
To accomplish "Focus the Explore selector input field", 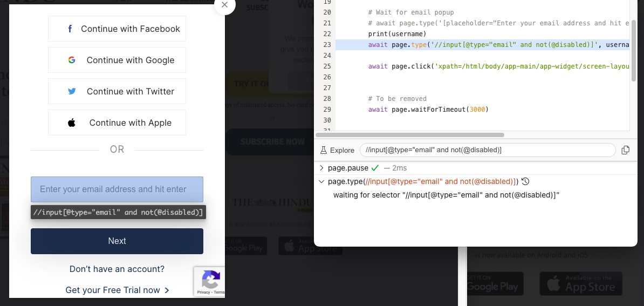I will pyautogui.click(x=488, y=150).
